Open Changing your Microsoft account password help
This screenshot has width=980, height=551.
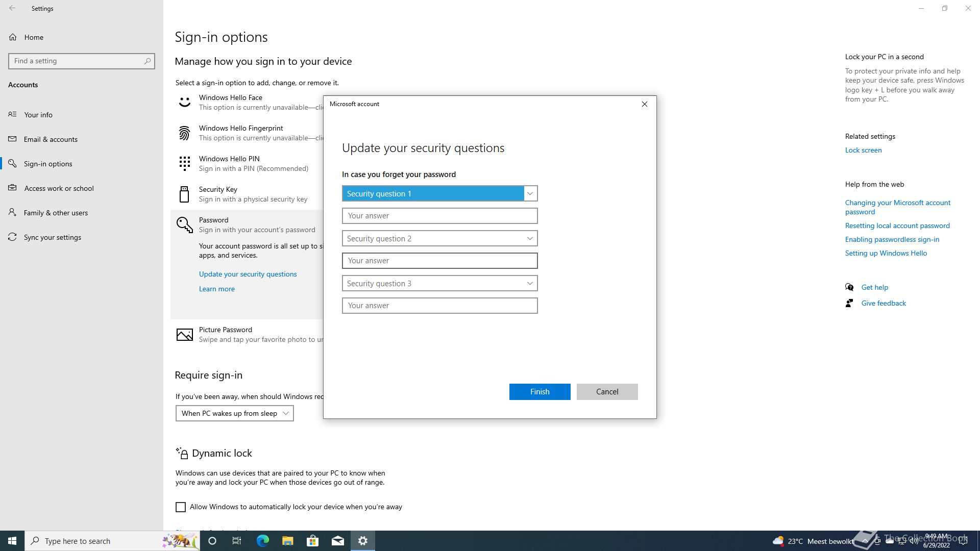897,207
